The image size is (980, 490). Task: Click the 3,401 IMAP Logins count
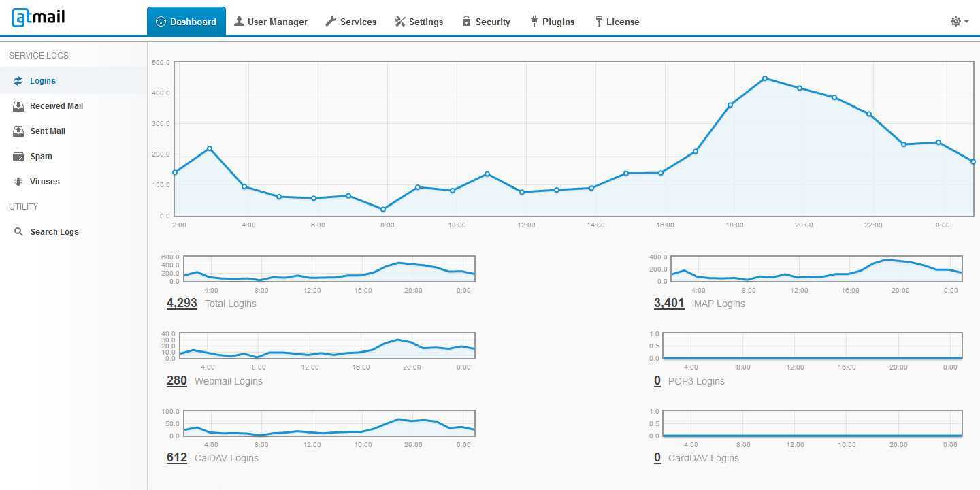click(669, 303)
